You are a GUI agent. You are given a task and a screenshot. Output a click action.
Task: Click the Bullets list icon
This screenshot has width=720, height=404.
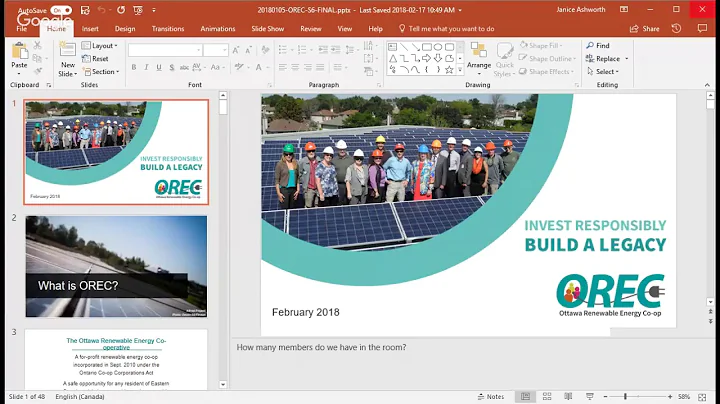pyautogui.click(x=285, y=49)
